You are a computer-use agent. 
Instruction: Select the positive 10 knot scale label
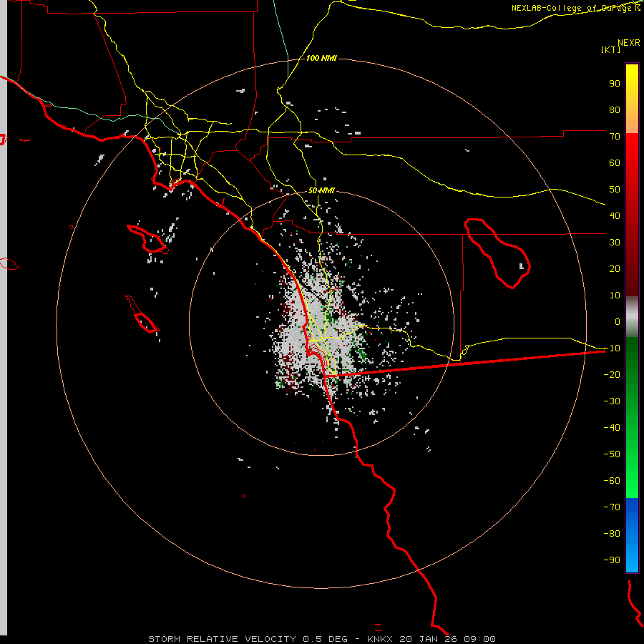point(615,296)
